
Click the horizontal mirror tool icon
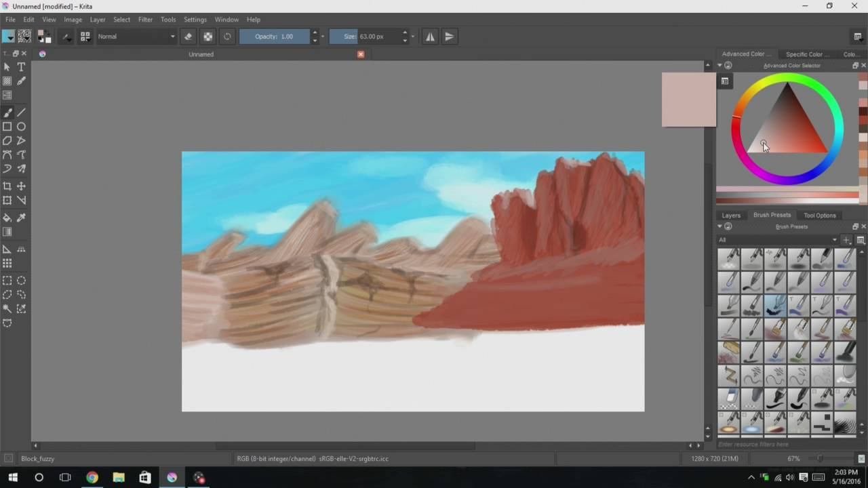pos(430,37)
